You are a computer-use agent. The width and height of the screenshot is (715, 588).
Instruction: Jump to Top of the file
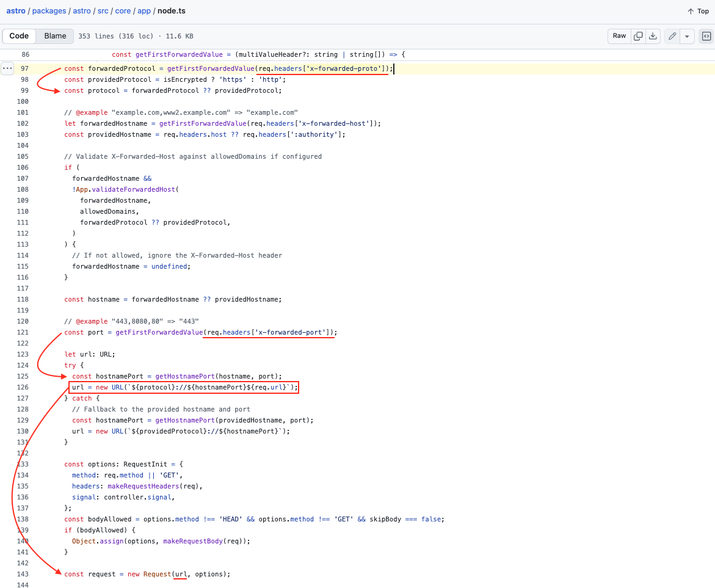pos(698,11)
